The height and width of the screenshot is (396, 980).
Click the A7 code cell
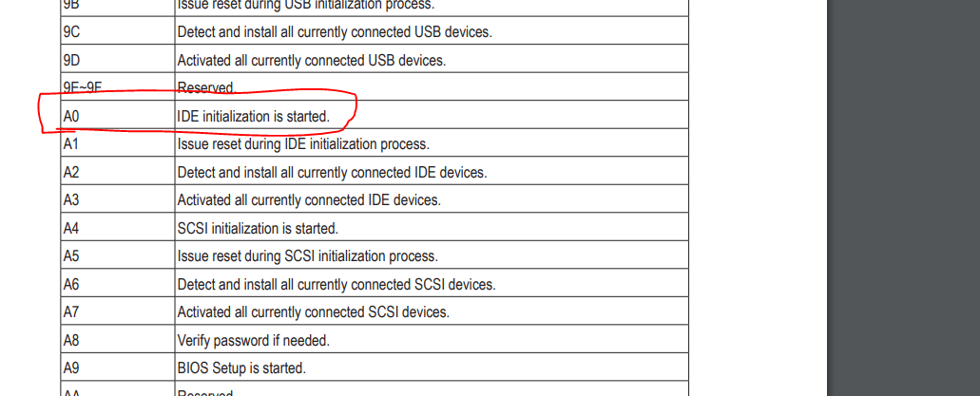tap(118, 311)
